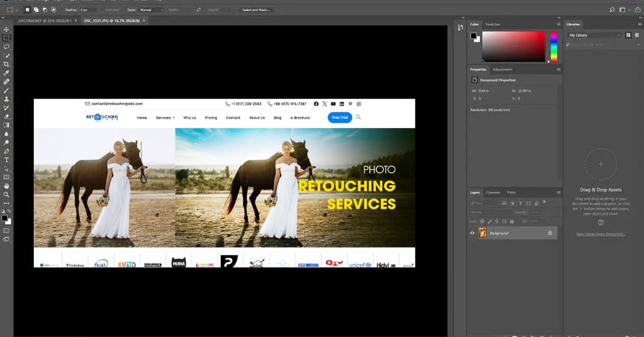Select the Background layer thumbnail

[x=482, y=233]
